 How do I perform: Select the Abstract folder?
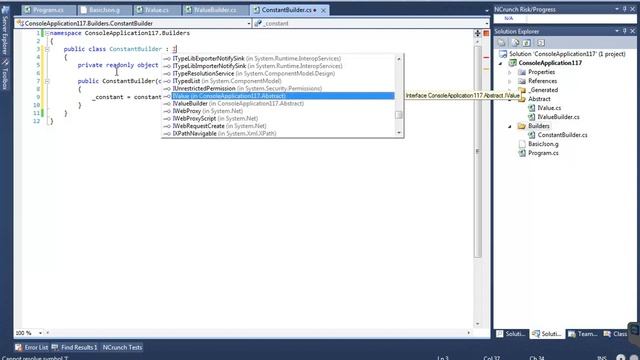click(539, 99)
